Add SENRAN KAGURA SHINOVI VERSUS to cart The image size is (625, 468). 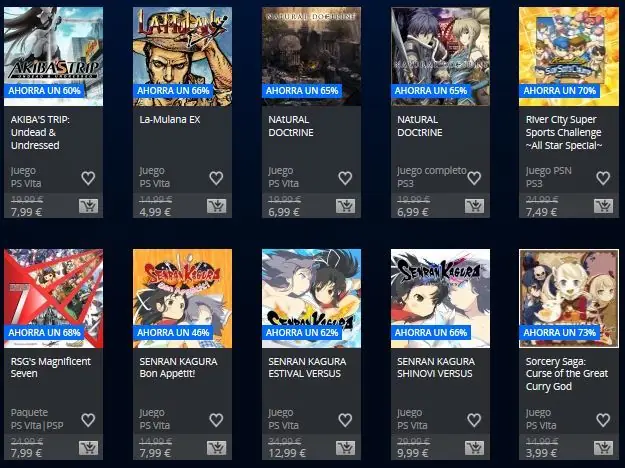(474, 448)
